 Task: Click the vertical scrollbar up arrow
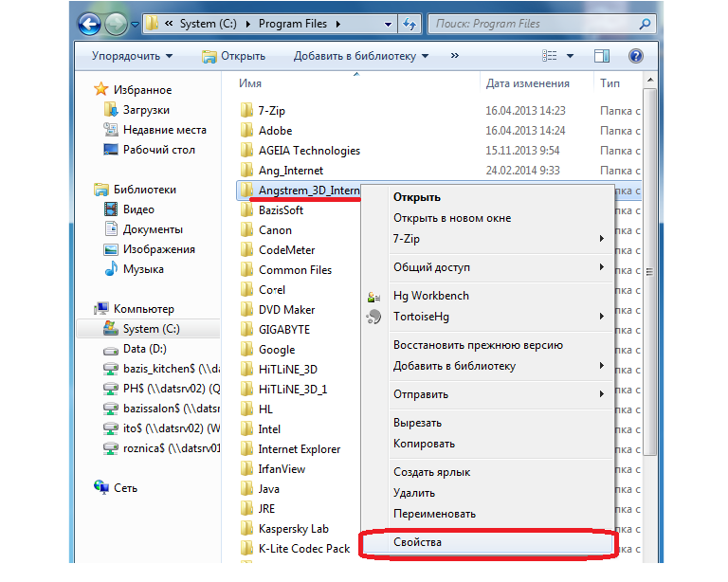(650, 81)
